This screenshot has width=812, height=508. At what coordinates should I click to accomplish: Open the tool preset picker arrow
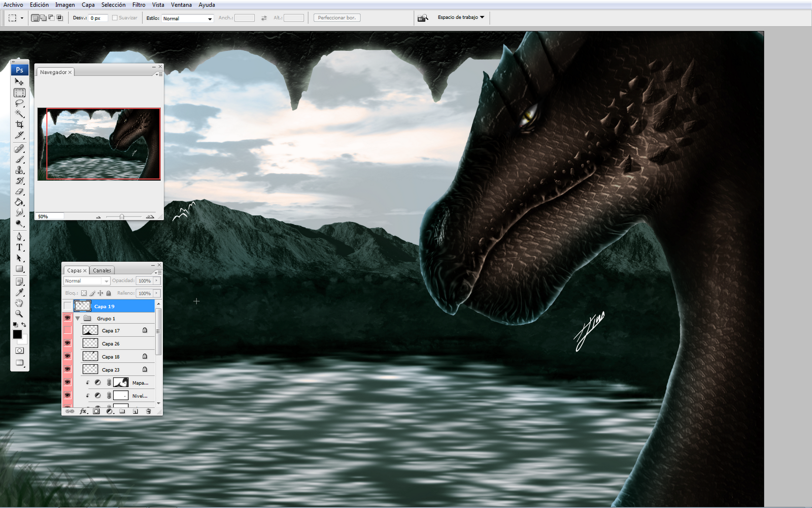tap(22, 18)
